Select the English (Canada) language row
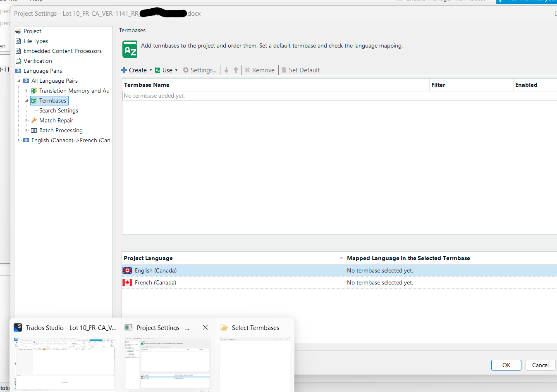 pos(339,270)
